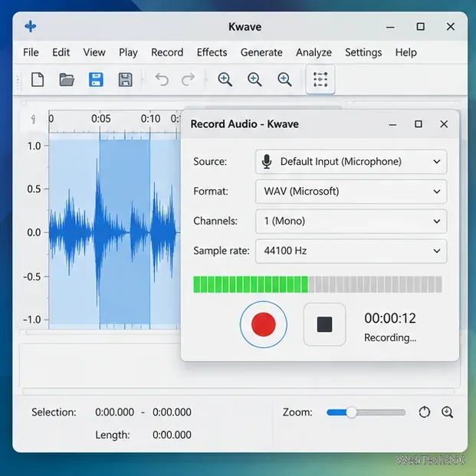Screen dimensions: 476x476
Task: Click the darker selected region of the waveform
Action: click(124, 231)
